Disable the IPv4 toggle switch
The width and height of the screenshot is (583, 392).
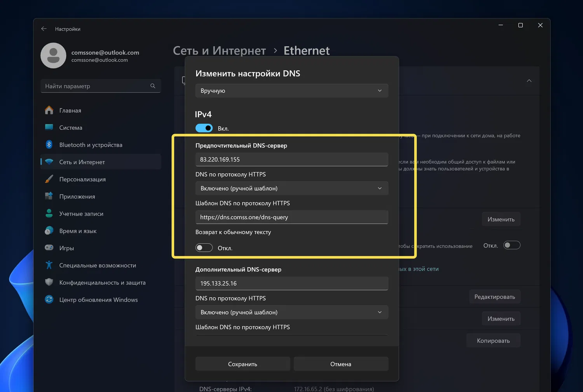[204, 128]
